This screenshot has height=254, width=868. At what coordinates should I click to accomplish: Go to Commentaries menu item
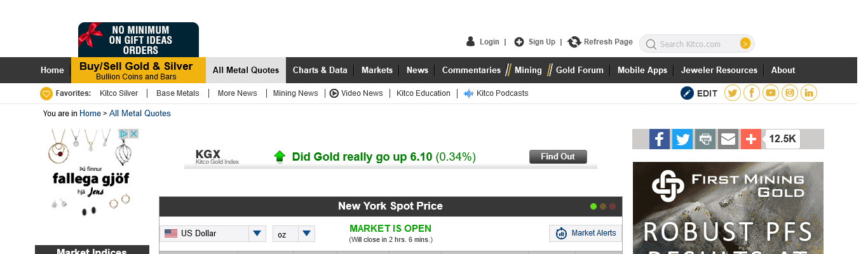pos(471,70)
